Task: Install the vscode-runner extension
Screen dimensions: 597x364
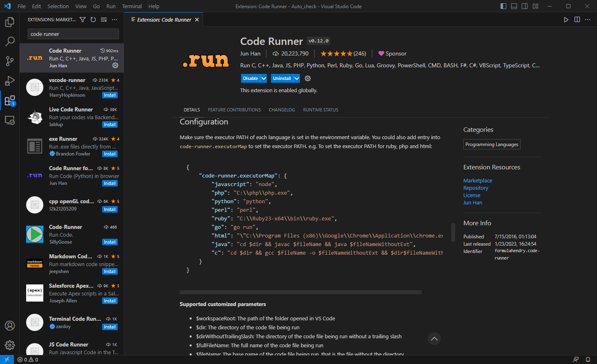Action: tap(110, 95)
